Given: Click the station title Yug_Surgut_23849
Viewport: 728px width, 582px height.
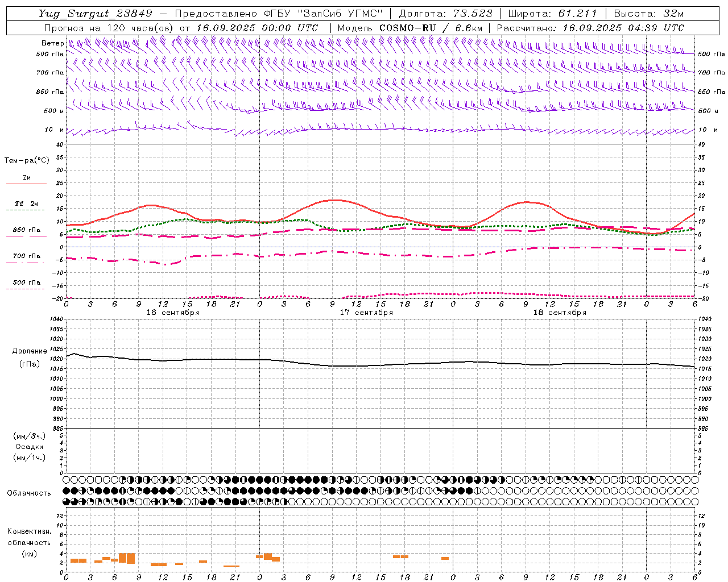Looking at the screenshot, I should [x=96, y=14].
